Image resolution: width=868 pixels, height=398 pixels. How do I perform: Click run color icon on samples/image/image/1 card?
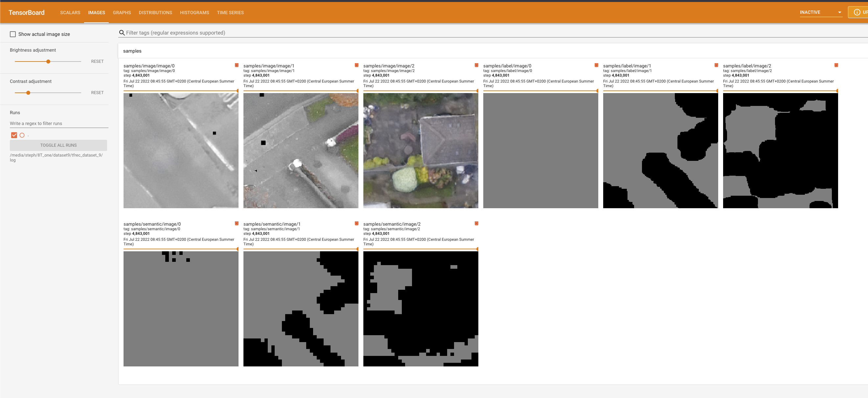356,65
